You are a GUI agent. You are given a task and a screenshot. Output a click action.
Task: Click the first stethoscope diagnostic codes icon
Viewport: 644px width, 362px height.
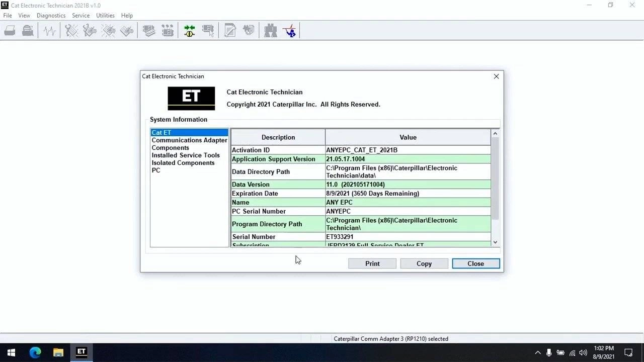71,31
